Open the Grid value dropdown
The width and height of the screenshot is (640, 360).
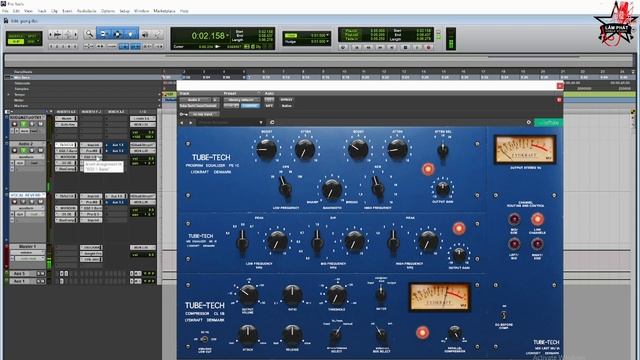click(x=327, y=35)
